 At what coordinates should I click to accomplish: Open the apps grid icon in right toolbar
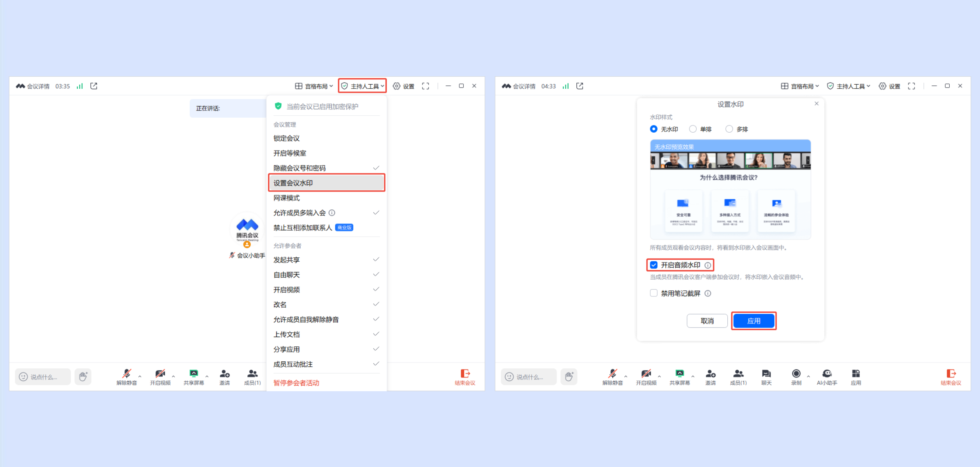click(x=856, y=373)
